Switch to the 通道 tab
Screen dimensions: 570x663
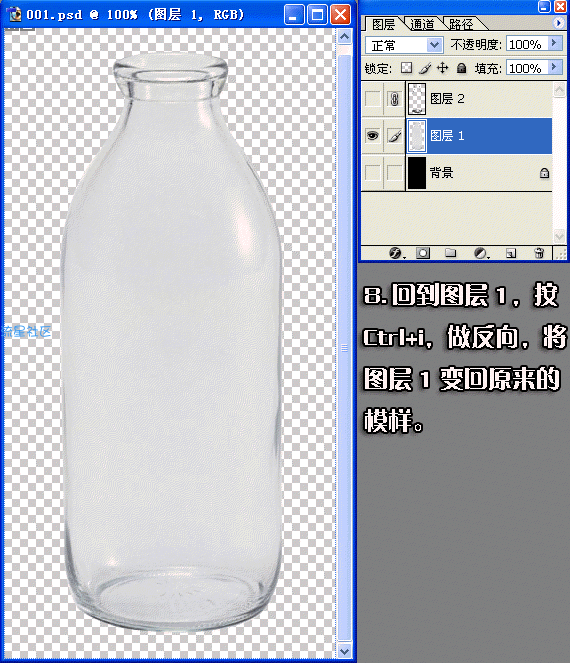pyautogui.click(x=422, y=25)
